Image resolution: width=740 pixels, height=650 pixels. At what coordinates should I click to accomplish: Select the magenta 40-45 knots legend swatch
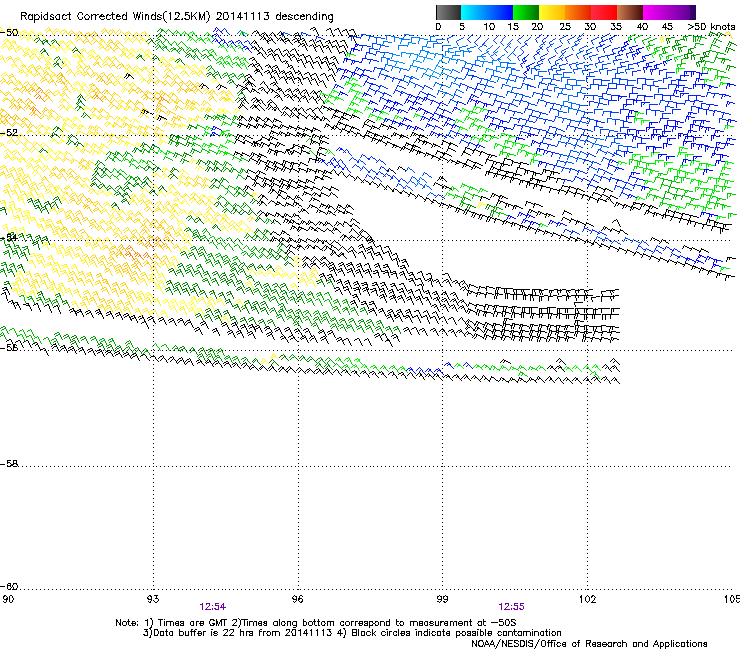pyautogui.click(x=656, y=12)
